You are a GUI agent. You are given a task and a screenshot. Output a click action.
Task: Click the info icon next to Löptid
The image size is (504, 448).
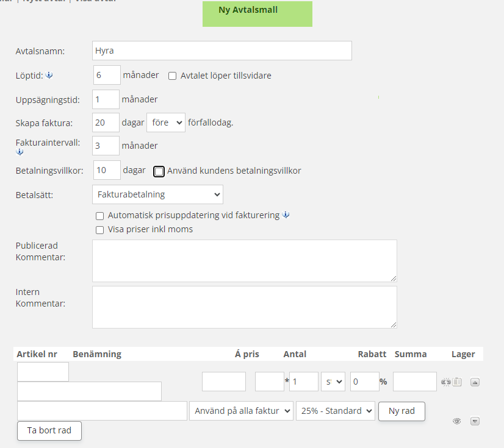[50, 76]
